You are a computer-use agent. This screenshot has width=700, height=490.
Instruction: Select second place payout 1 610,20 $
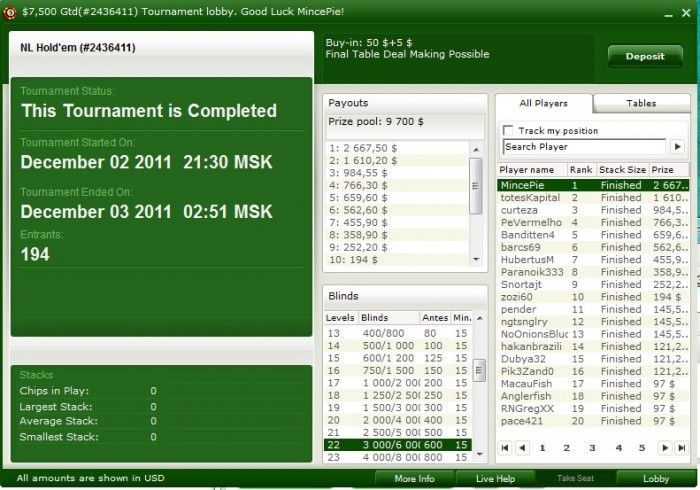(x=397, y=161)
